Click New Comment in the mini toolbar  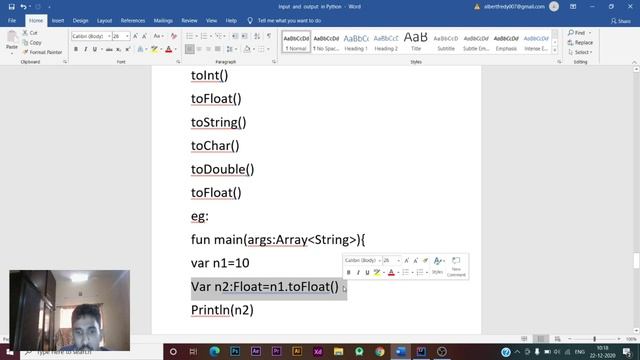[456, 267]
